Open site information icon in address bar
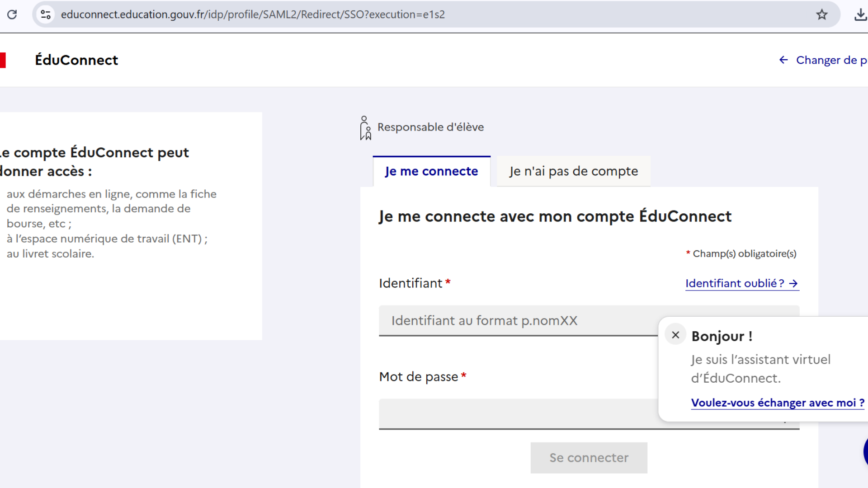868x488 pixels. (46, 14)
